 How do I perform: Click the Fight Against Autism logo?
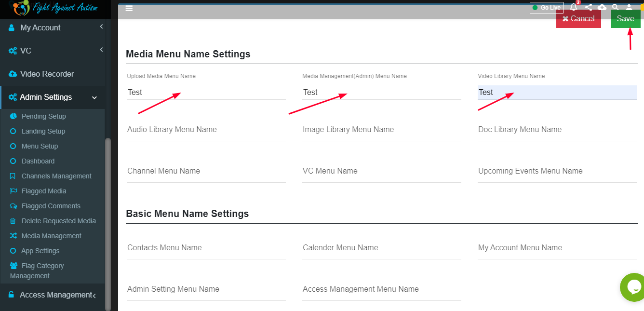tap(55, 8)
